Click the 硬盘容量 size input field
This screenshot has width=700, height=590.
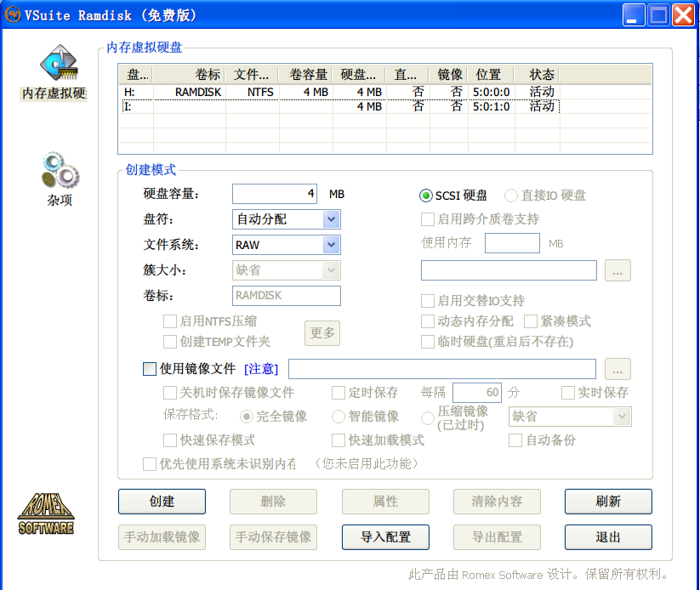pyautogui.click(x=275, y=194)
